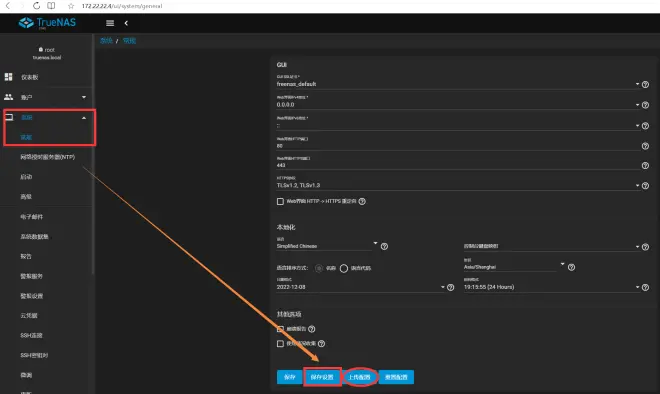Screen dimensions: 660x394
Task: Open help for the 24 Hours time format
Action: (x=645, y=288)
